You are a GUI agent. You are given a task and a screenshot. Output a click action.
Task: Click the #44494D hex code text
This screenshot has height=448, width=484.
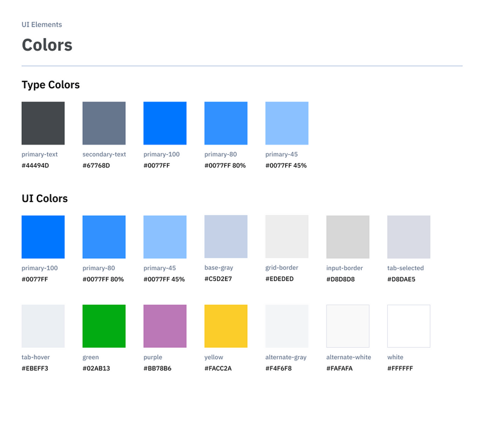[35, 166]
